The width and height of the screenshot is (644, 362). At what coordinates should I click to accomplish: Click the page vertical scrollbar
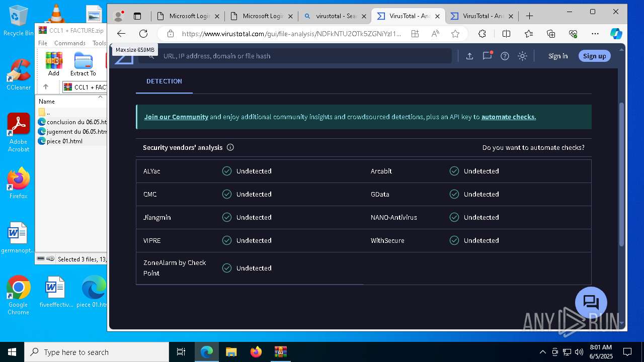click(x=621, y=173)
